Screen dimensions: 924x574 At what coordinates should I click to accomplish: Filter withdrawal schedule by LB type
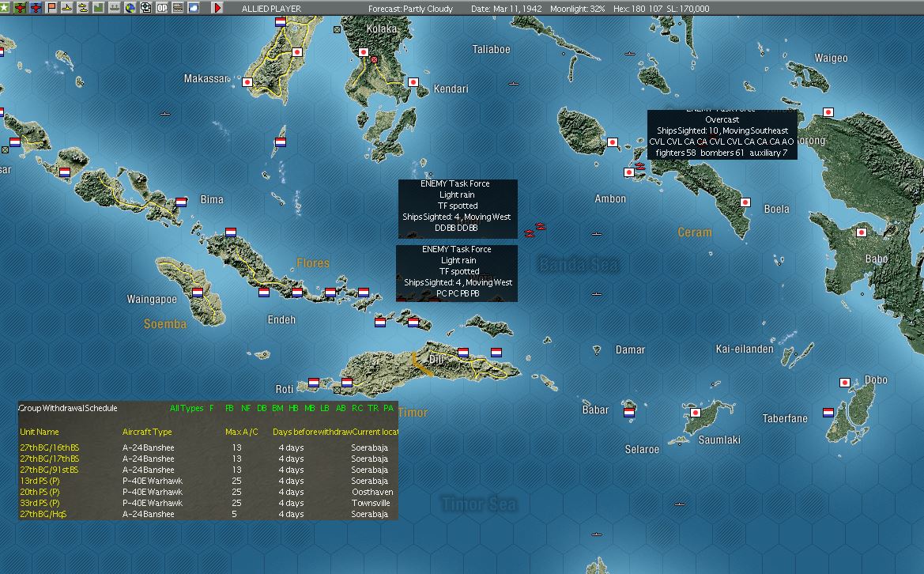pos(325,408)
